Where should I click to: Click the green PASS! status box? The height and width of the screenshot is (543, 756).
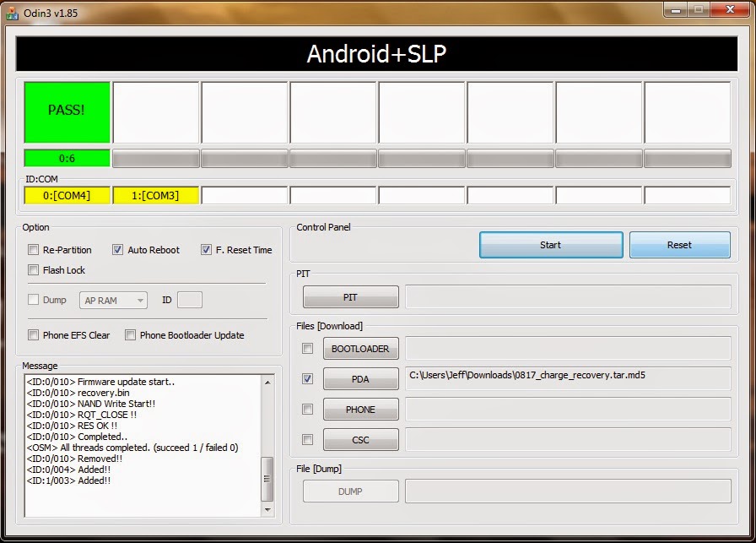67,112
